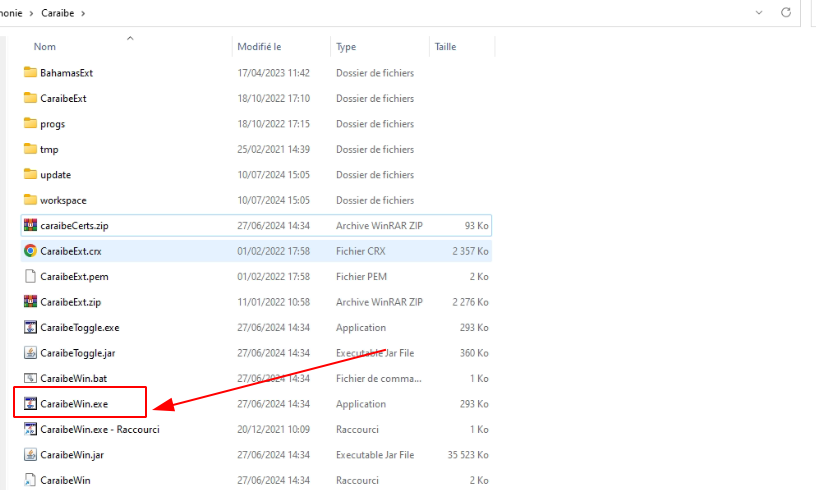Viewport: 816px width, 490px height.
Task: Click the CaraibeToggle.exe application icon
Action: (x=30, y=327)
